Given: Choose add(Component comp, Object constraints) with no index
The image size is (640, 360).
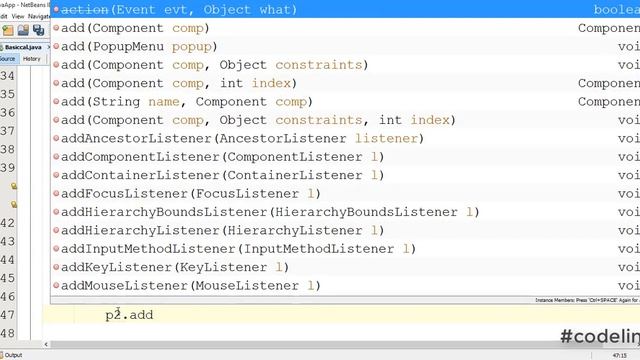Looking at the screenshot, I should point(345,64).
